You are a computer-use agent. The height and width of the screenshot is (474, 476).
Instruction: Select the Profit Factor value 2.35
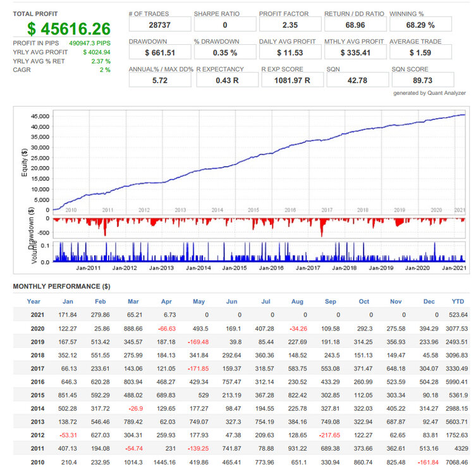click(x=290, y=25)
